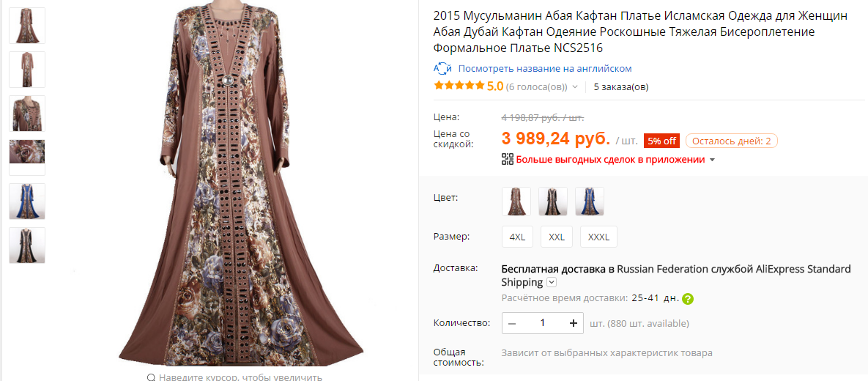The width and height of the screenshot is (868, 381).
Task: Select the brown dress color swatch
Action: point(516,201)
